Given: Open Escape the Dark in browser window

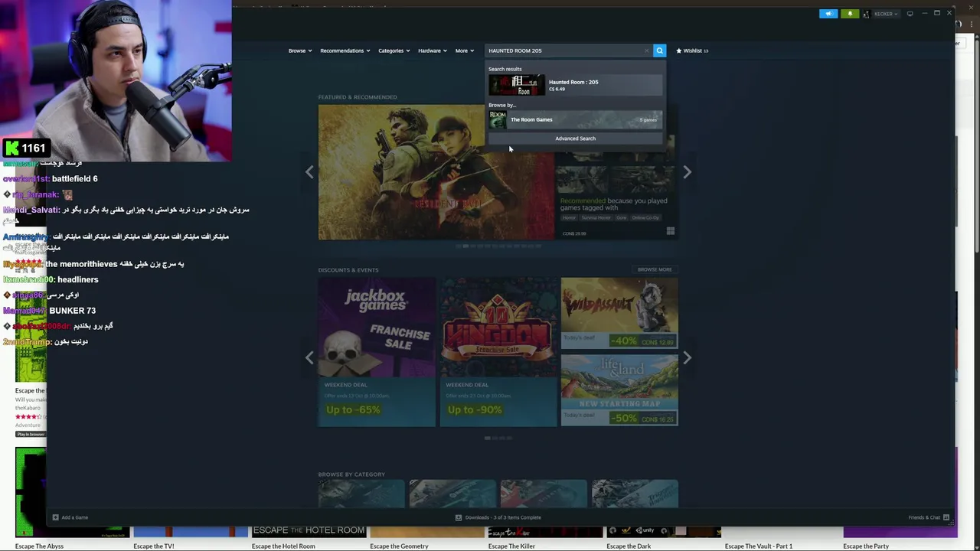Looking at the screenshot, I should pos(629,546).
